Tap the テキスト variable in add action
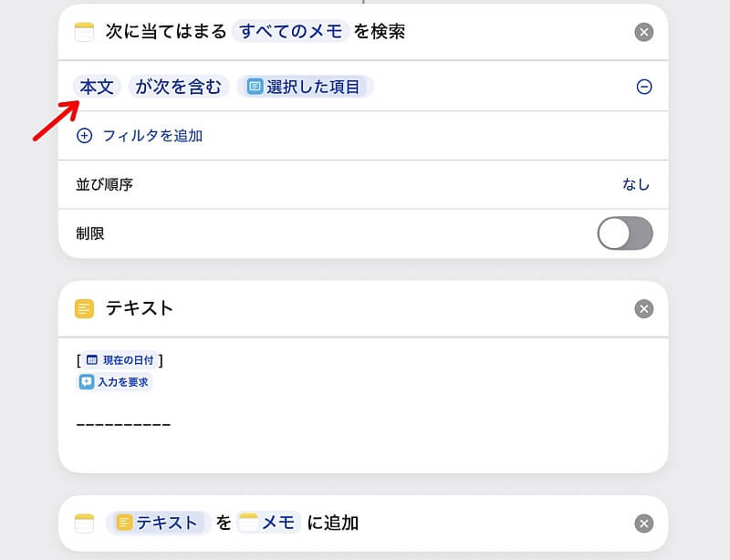 coord(157,523)
